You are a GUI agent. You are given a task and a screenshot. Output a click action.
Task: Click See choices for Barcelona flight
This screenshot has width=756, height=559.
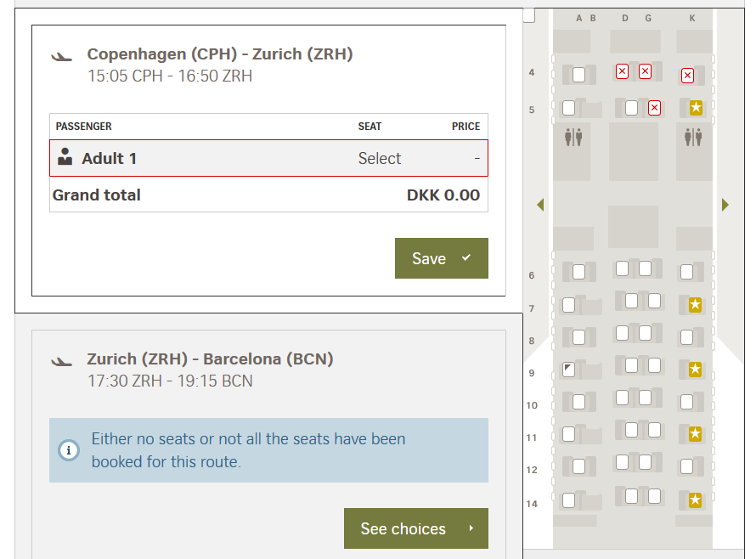pyautogui.click(x=415, y=528)
